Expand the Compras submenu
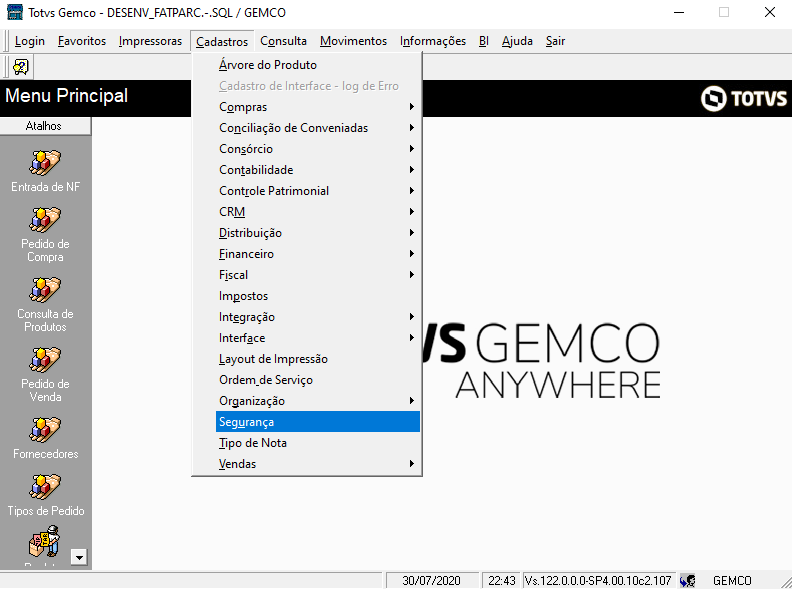The width and height of the screenshot is (792, 589). [x=318, y=107]
